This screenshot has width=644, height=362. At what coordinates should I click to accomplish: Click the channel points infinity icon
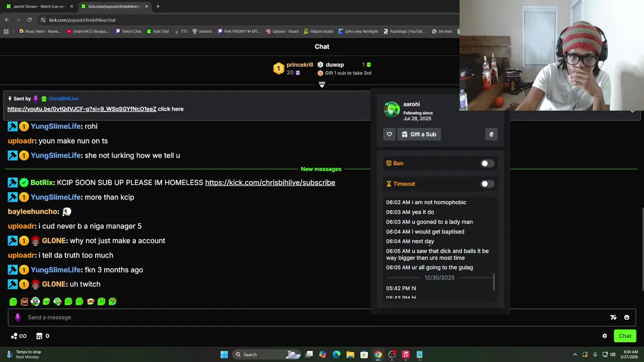pos(19,336)
